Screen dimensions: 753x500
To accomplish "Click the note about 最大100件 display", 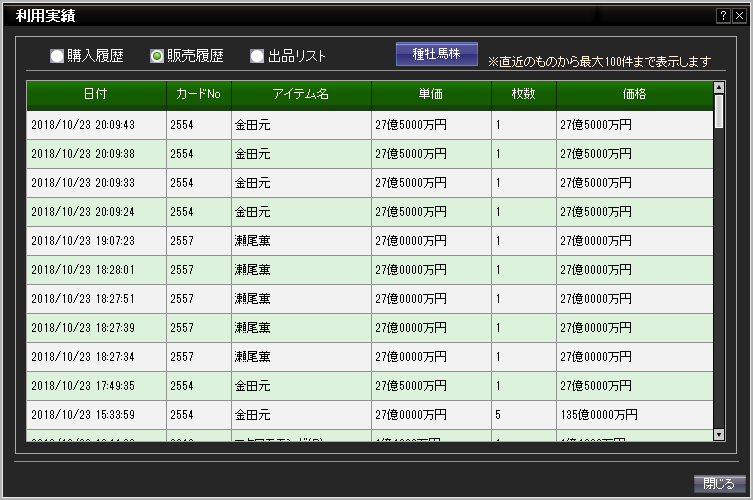I will coord(599,61).
